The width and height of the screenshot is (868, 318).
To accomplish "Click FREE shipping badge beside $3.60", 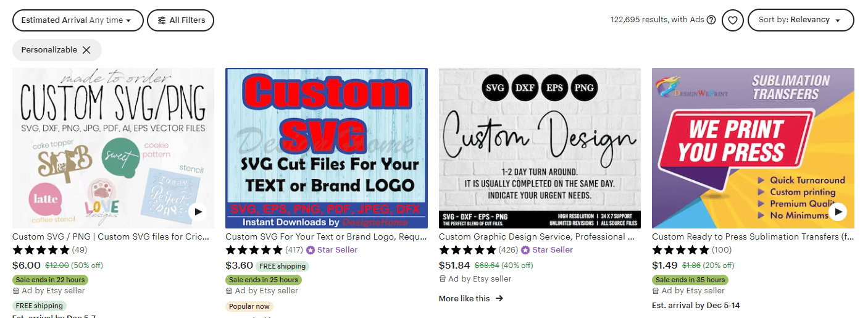I will (x=283, y=266).
